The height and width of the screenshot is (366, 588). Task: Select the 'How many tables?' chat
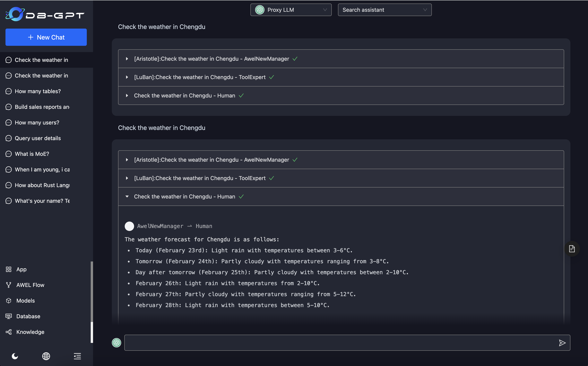(x=38, y=91)
